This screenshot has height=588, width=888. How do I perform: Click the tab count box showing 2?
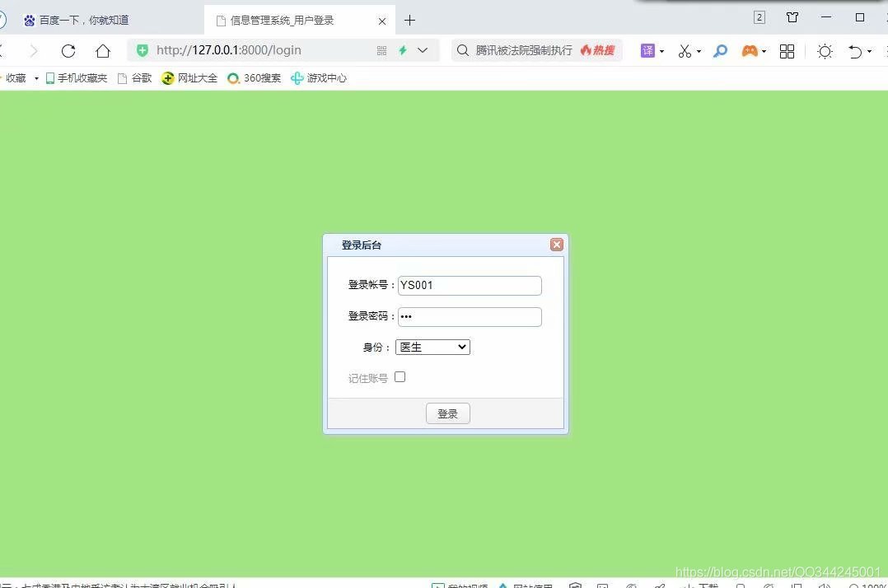pyautogui.click(x=759, y=17)
